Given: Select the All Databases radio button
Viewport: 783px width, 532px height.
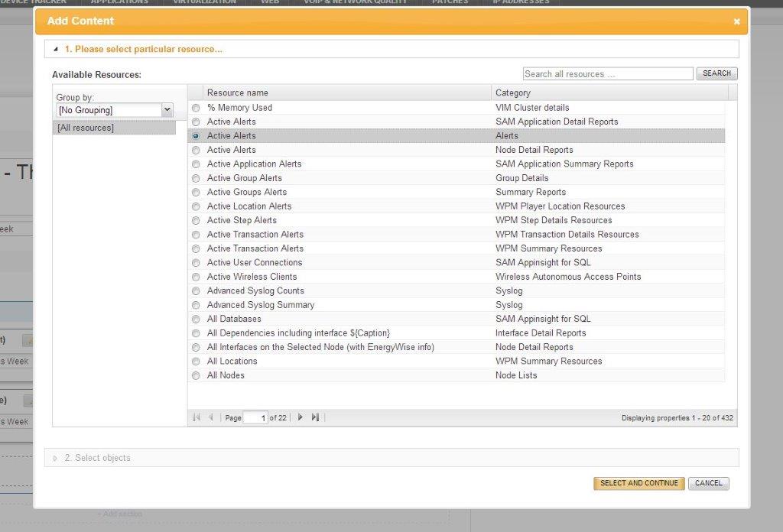Looking at the screenshot, I should (x=196, y=320).
